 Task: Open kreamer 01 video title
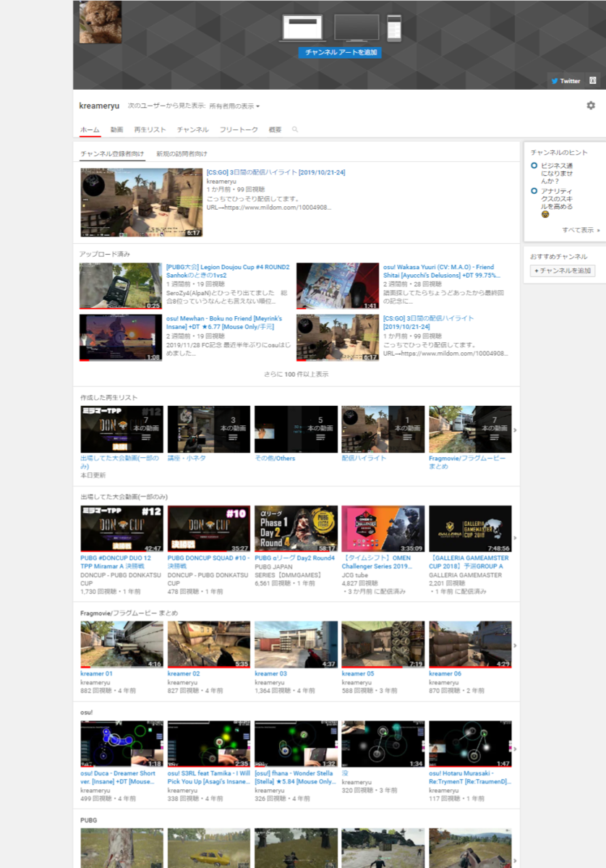click(x=96, y=673)
